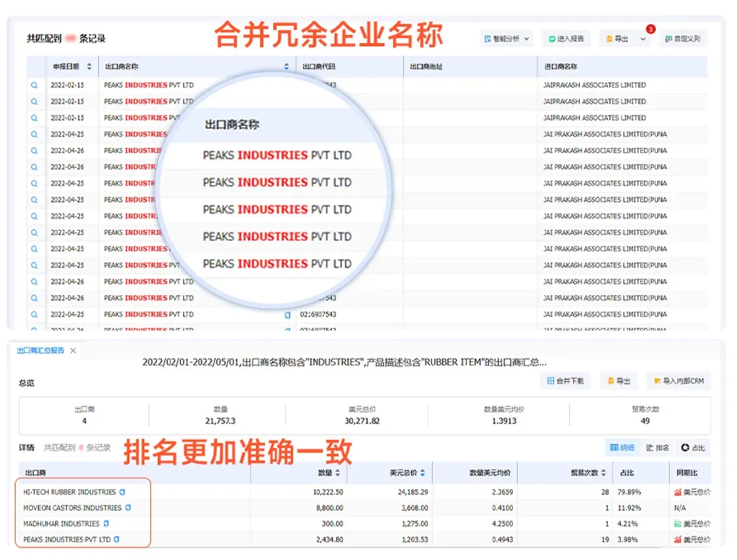Screen dimensions: 737x560
Task: Click the 合并下载 merge download icon
Action: click(566, 380)
